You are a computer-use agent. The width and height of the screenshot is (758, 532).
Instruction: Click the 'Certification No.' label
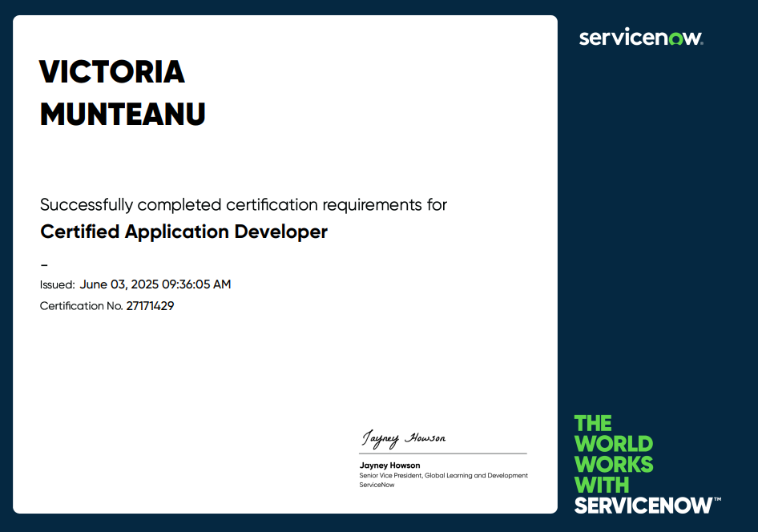[81, 306]
